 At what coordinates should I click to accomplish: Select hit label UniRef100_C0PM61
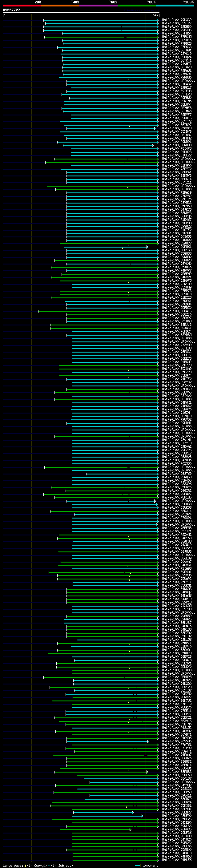point(177,247)
